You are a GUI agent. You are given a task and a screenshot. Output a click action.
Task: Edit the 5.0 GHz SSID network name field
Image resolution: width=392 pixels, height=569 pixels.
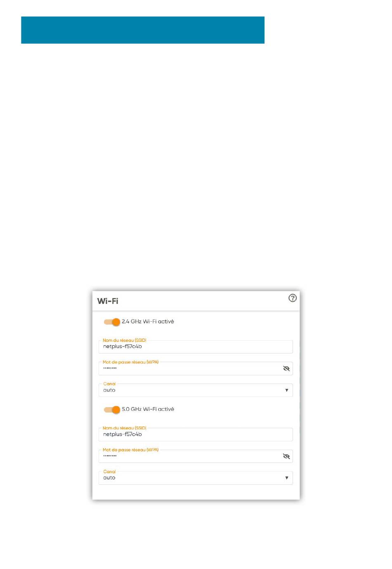pos(196,434)
